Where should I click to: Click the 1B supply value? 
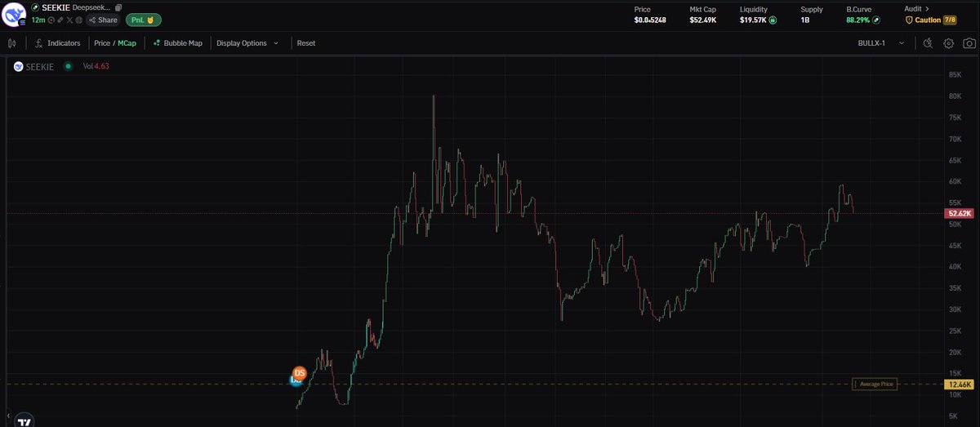coord(805,20)
